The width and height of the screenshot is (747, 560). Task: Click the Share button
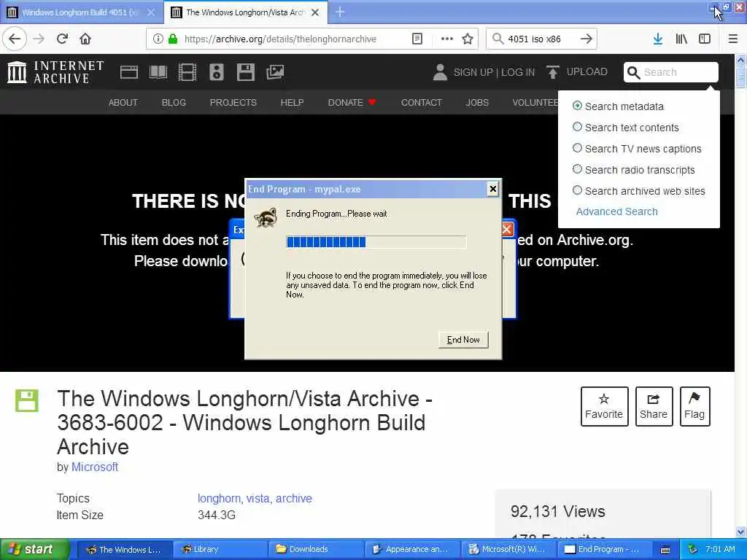click(654, 406)
